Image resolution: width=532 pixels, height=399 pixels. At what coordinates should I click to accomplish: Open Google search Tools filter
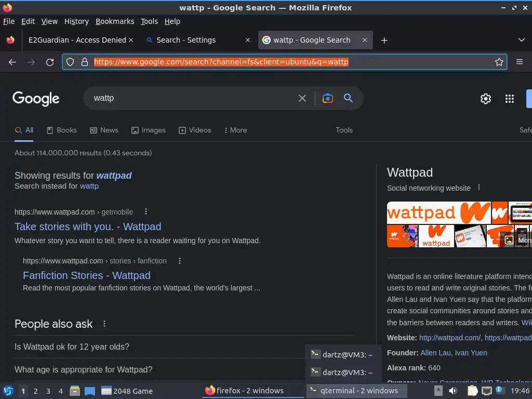pos(344,130)
